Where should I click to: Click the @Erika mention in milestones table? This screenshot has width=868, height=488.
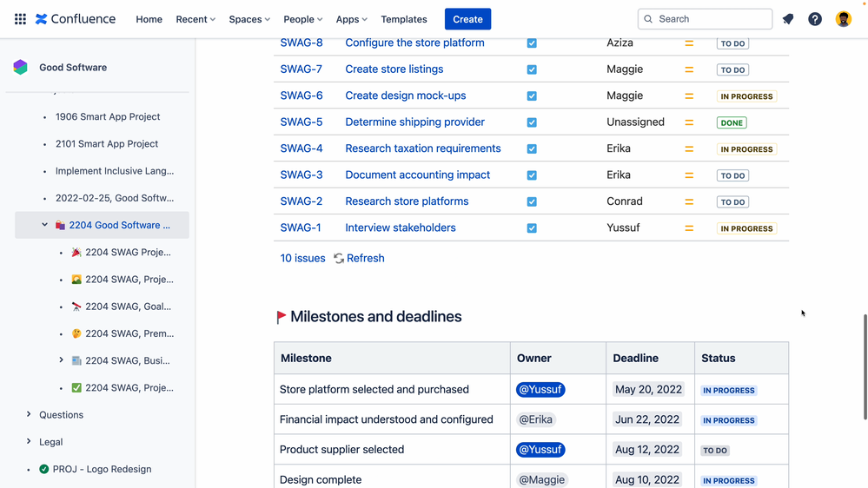tap(535, 419)
